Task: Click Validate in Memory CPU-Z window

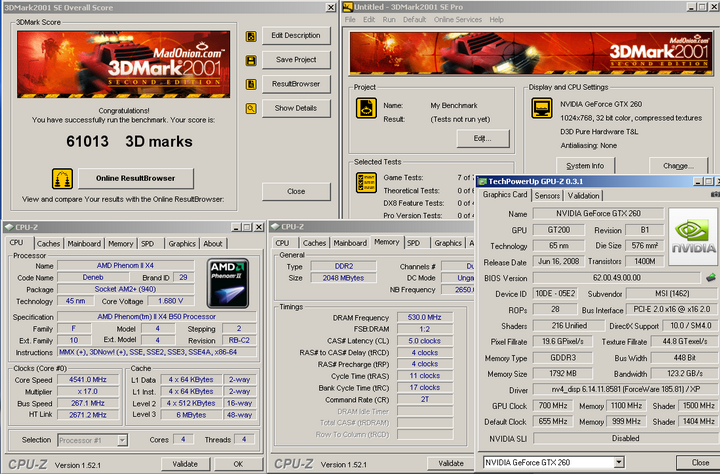Action: coord(451,463)
